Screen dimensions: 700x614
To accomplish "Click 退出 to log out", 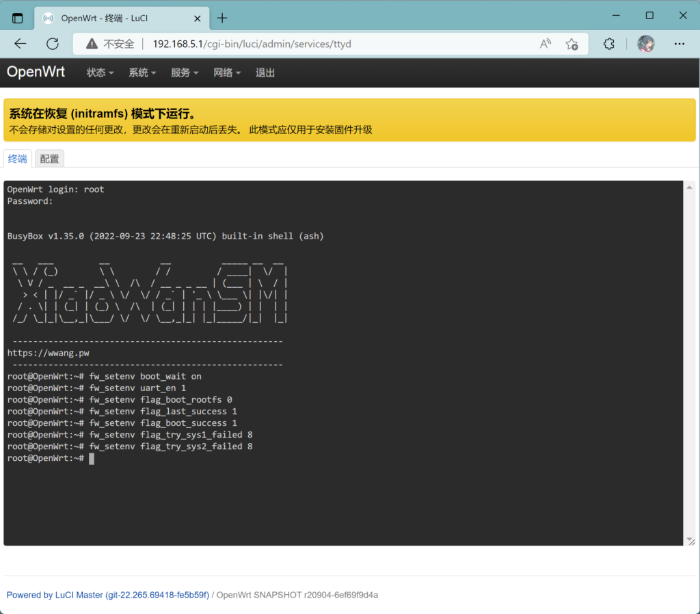I will 265,72.
